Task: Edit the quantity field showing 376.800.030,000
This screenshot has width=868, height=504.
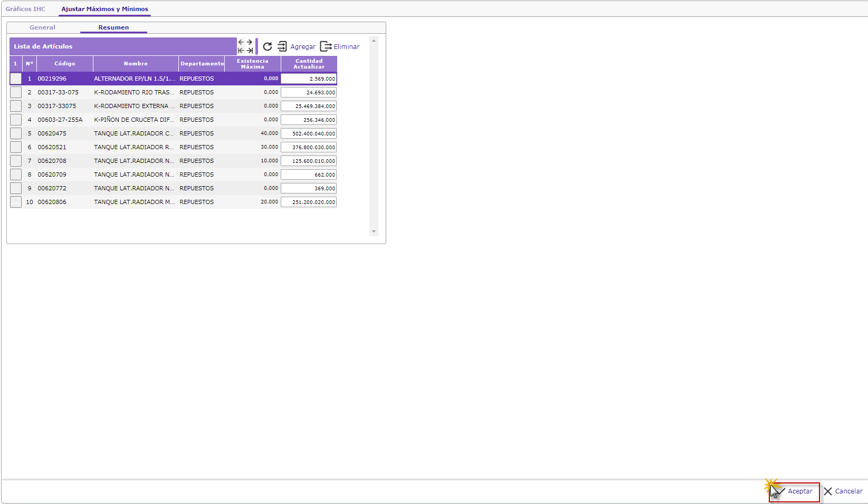Action: [x=309, y=147]
